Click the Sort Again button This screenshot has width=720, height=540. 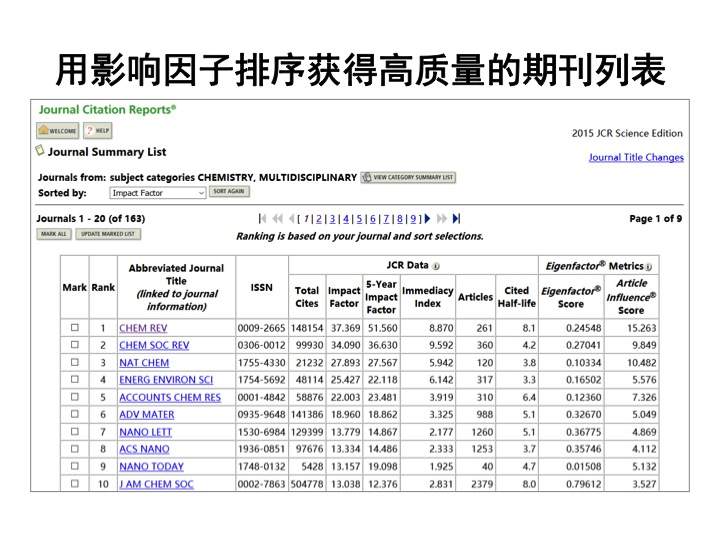click(x=229, y=191)
